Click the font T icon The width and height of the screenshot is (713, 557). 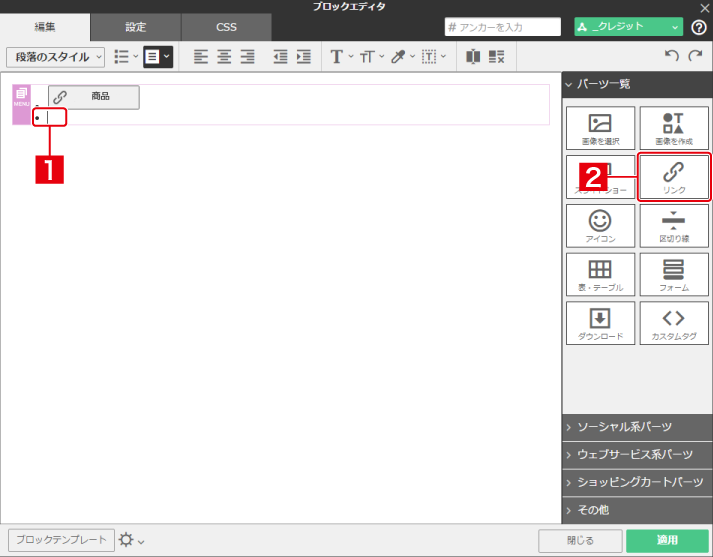point(336,57)
